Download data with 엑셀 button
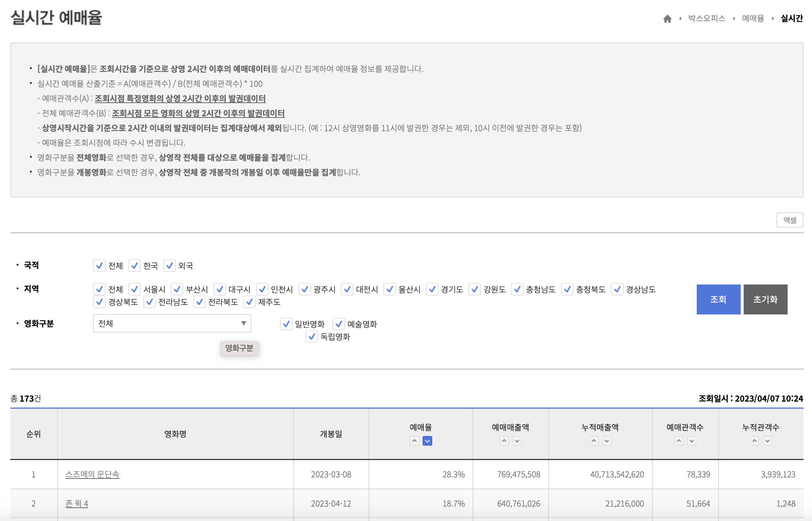 [x=790, y=220]
